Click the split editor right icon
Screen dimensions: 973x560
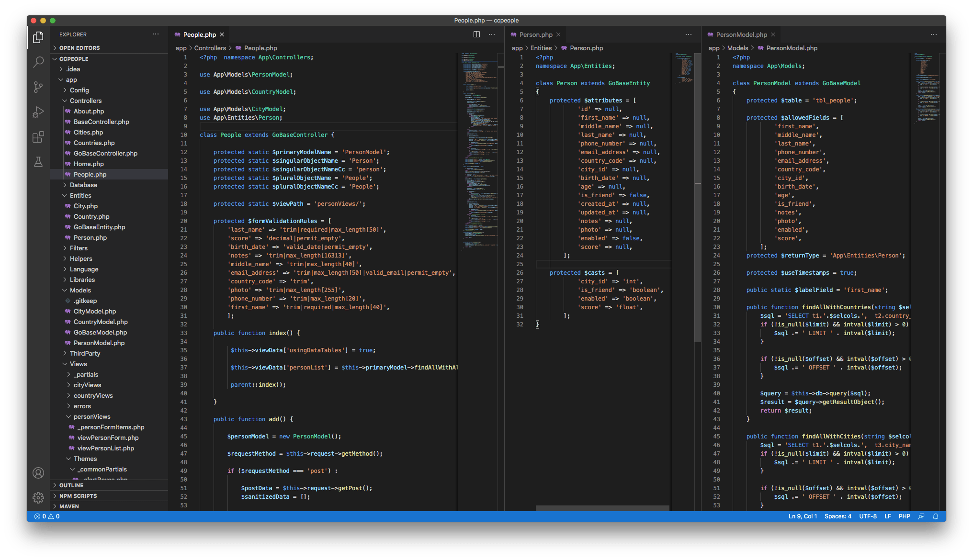pyautogui.click(x=476, y=34)
